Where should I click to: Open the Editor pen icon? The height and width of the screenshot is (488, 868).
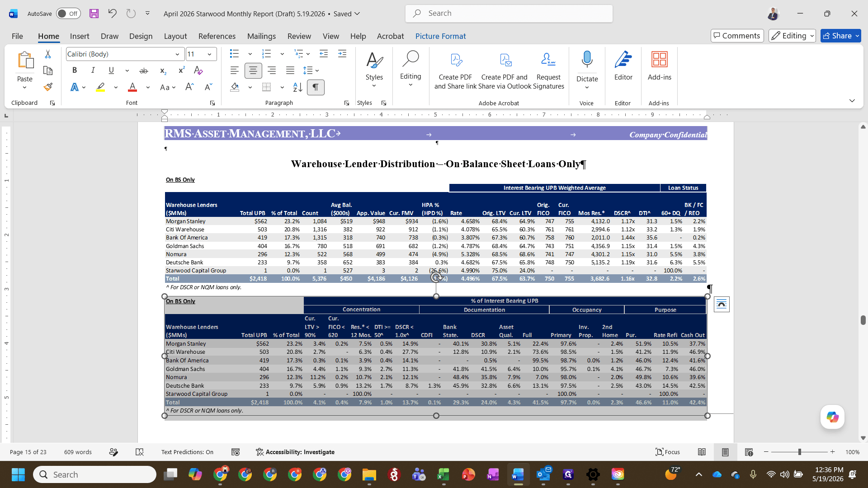[x=623, y=60]
